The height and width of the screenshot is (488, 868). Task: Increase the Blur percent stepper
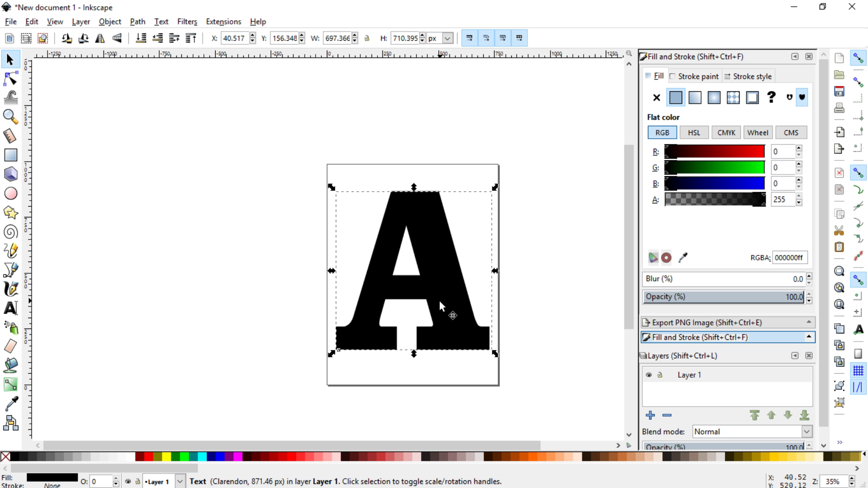click(x=809, y=276)
